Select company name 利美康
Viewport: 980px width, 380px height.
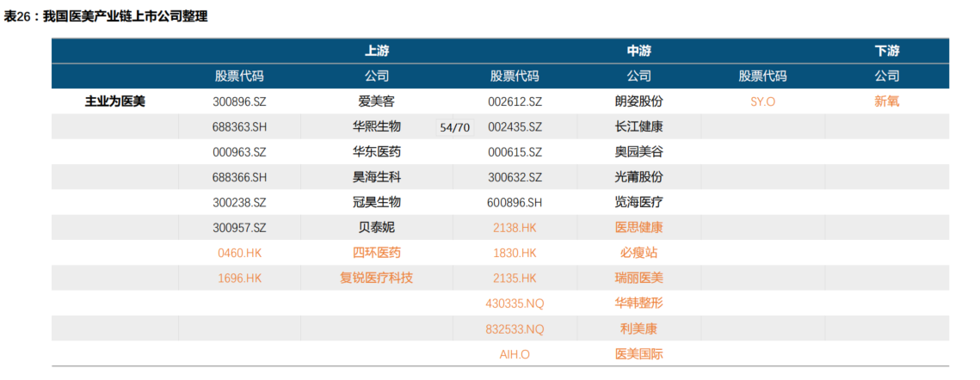(x=639, y=329)
